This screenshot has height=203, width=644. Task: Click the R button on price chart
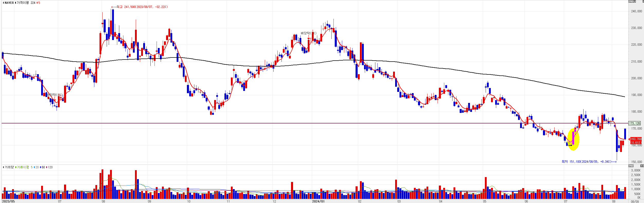(634, 1)
